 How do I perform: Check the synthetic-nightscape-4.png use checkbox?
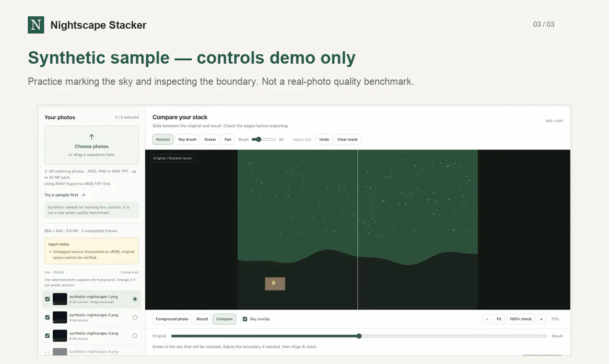pyautogui.click(x=47, y=353)
